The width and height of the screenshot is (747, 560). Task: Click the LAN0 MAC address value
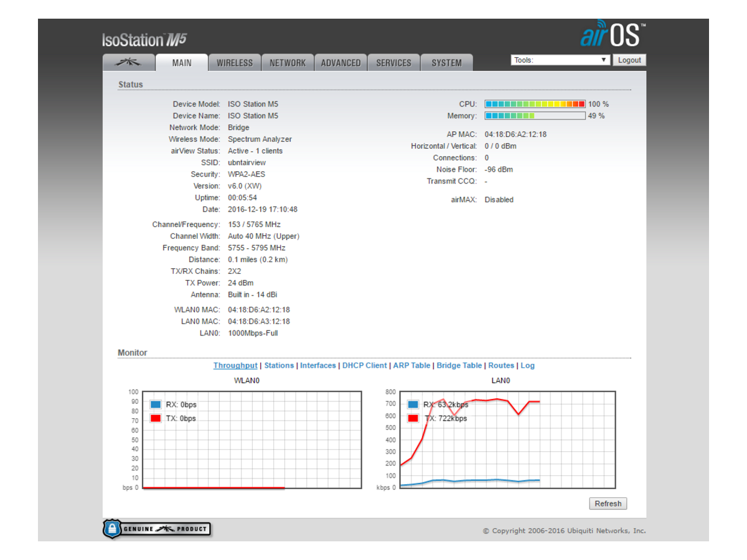coord(259,322)
